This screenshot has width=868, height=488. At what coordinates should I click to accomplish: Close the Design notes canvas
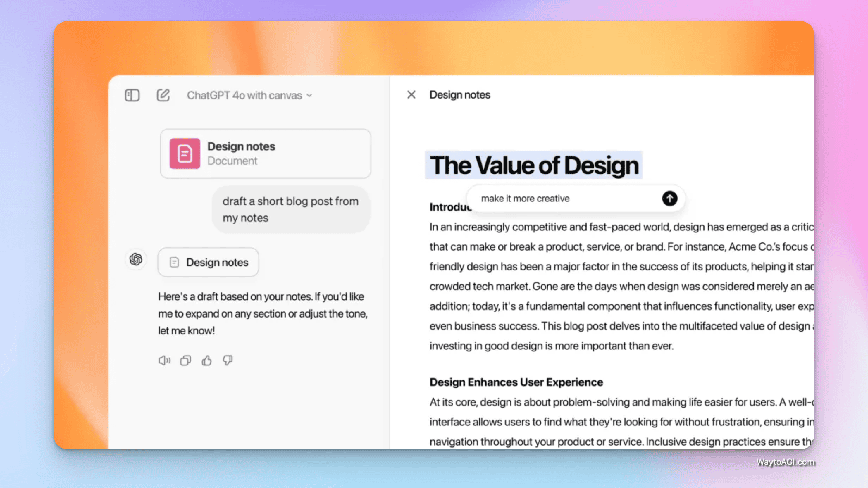pyautogui.click(x=411, y=95)
